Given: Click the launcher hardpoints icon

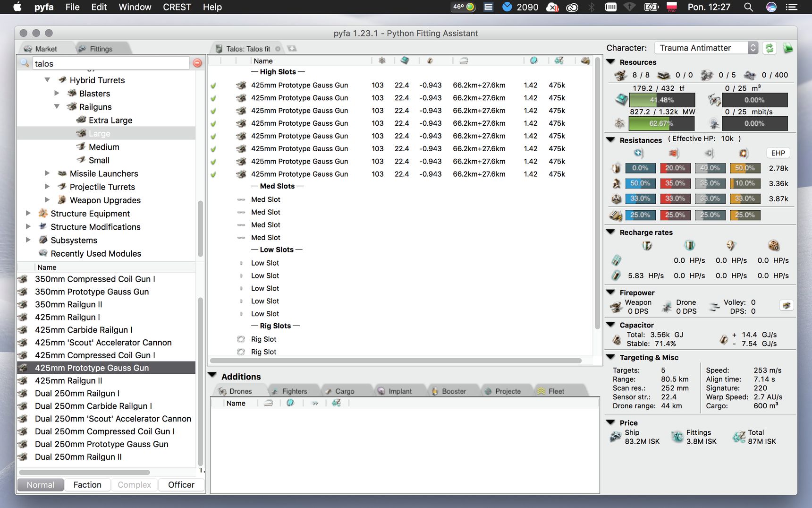Looking at the screenshot, I should pyautogui.click(x=663, y=75).
